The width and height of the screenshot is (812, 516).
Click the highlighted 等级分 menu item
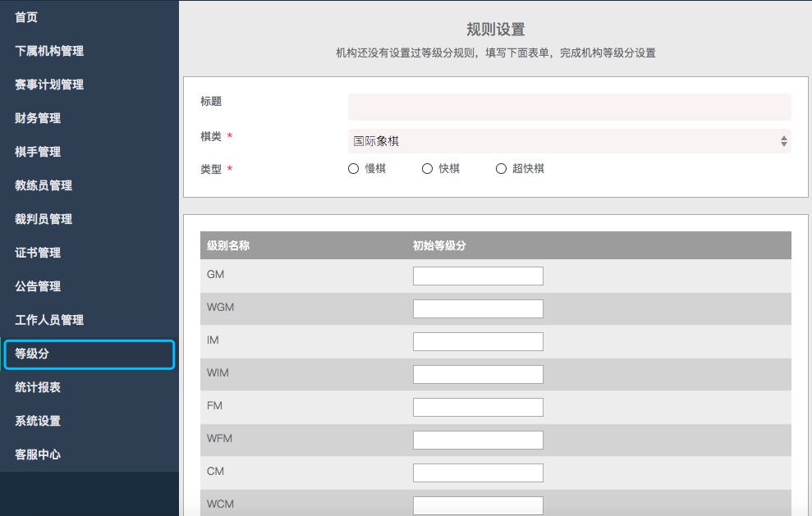click(x=89, y=354)
